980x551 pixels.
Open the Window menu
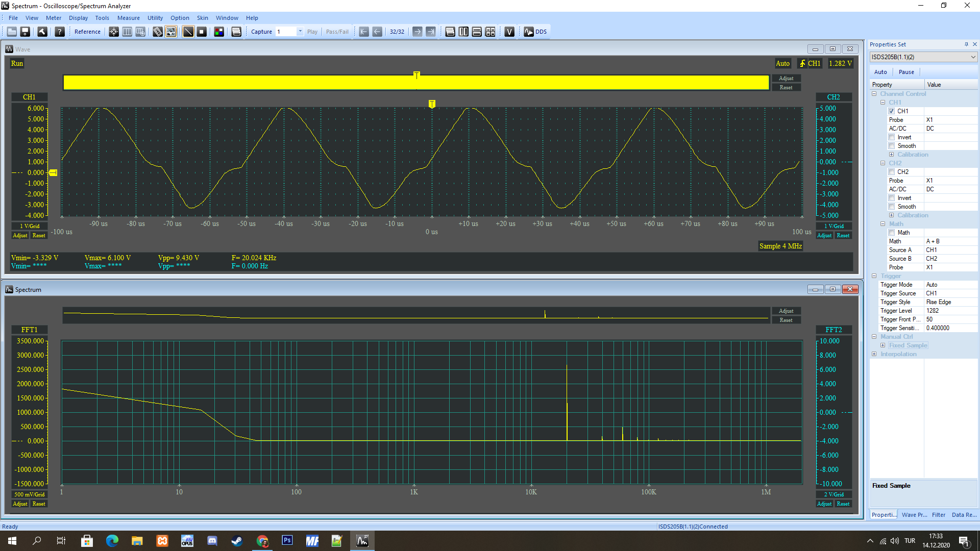[x=227, y=18]
